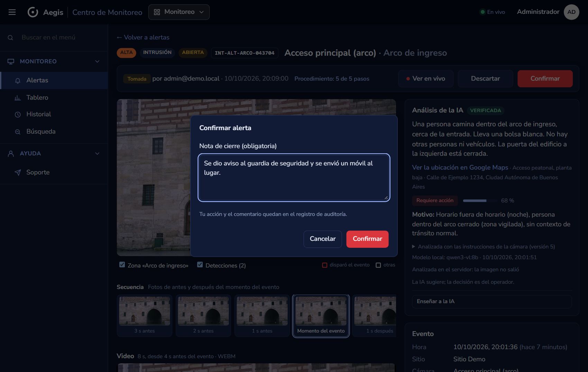Image resolution: width=588 pixels, height=372 pixels.
Task: Click the INT-ALT-ARCO-043704 alert ID tag
Action: pos(245,53)
